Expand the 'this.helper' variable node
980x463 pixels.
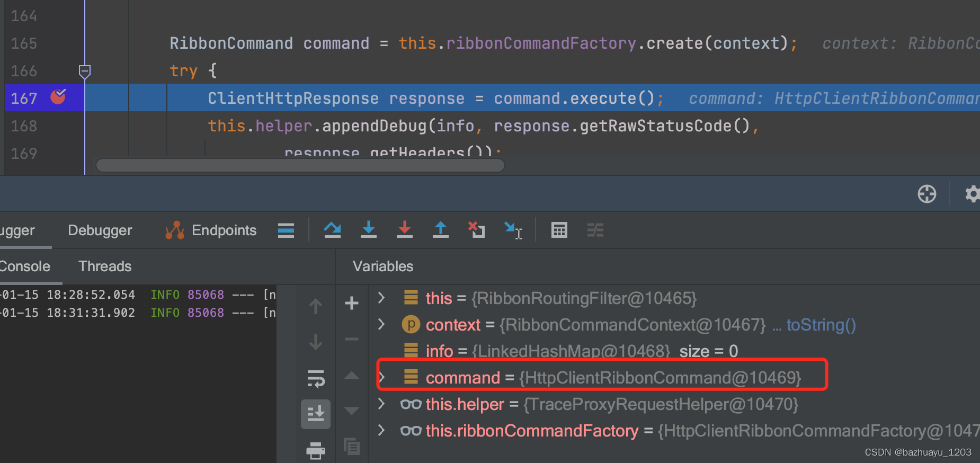click(x=381, y=403)
